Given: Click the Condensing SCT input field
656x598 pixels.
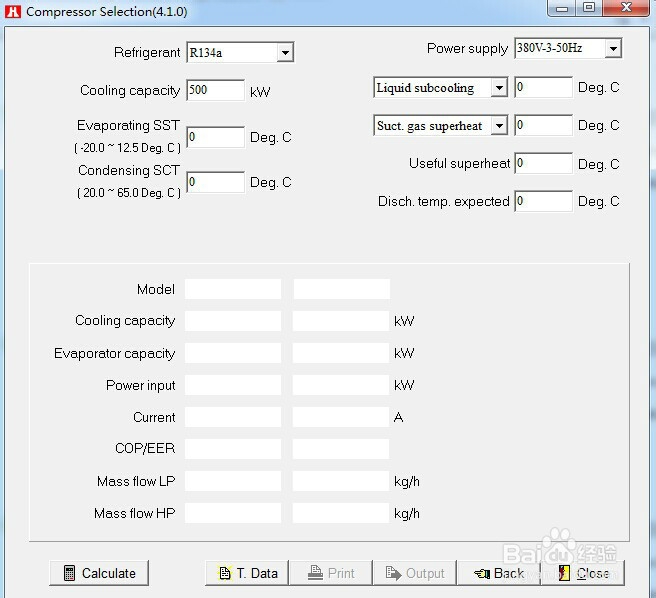Looking at the screenshot, I should pos(215,182).
